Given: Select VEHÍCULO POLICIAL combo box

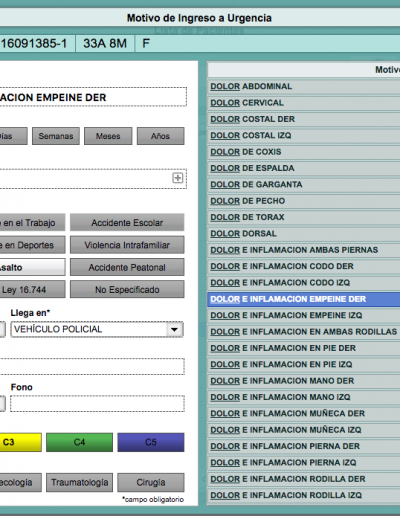Looking at the screenshot, I should (x=97, y=329).
